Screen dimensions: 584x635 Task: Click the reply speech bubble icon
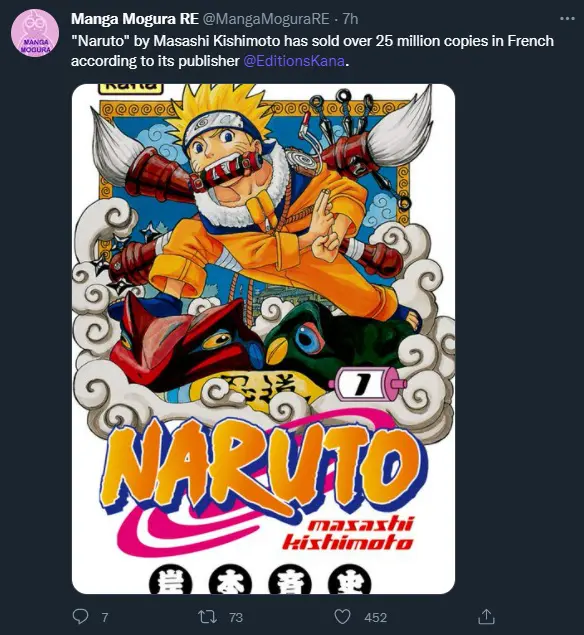[80, 616]
